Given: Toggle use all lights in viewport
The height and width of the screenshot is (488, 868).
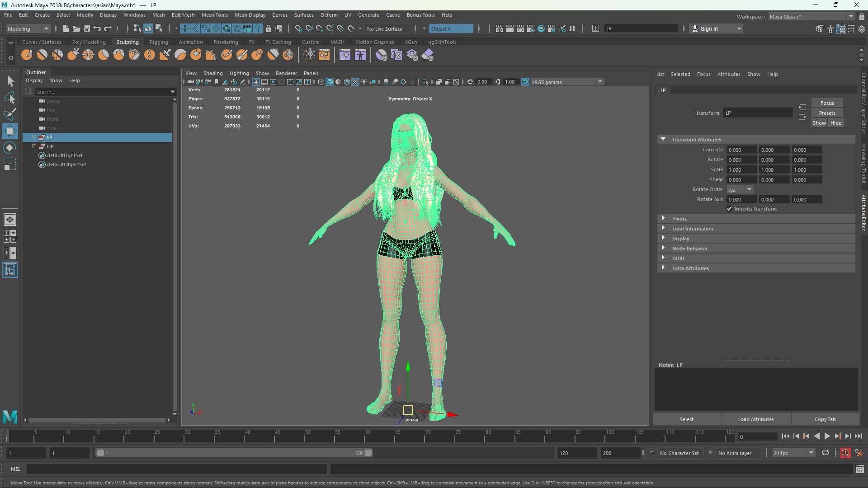Looking at the screenshot, I should [x=364, y=82].
